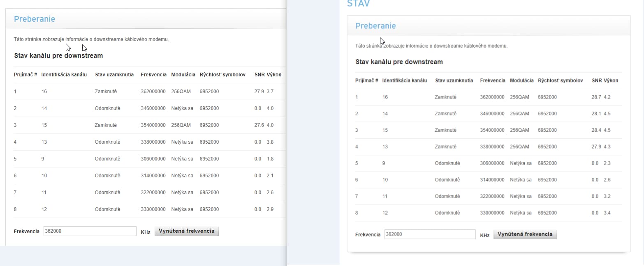Click 'Stav uzamknutia' column header in left panel

point(114,75)
